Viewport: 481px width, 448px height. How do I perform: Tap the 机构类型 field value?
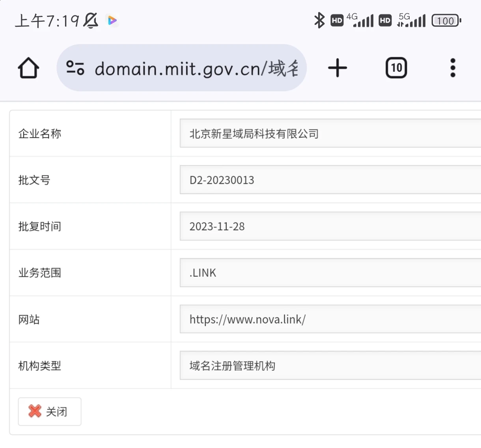(x=330, y=366)
